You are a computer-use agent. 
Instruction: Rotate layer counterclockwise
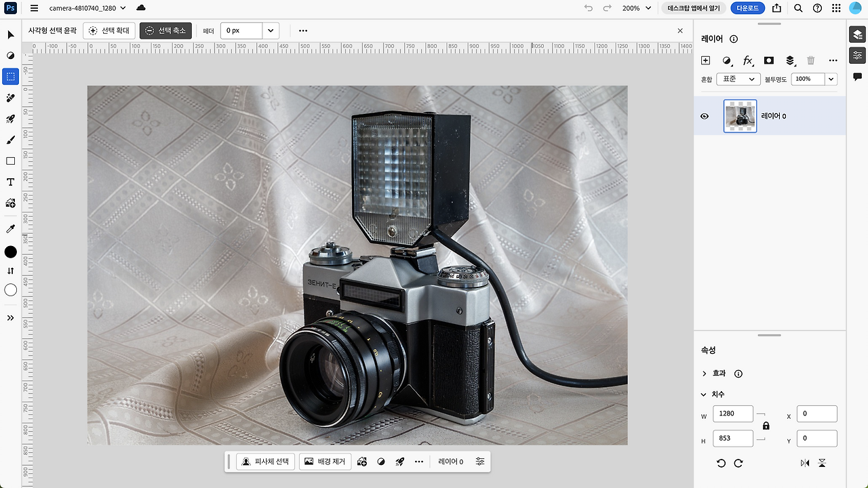pos(721,463)
